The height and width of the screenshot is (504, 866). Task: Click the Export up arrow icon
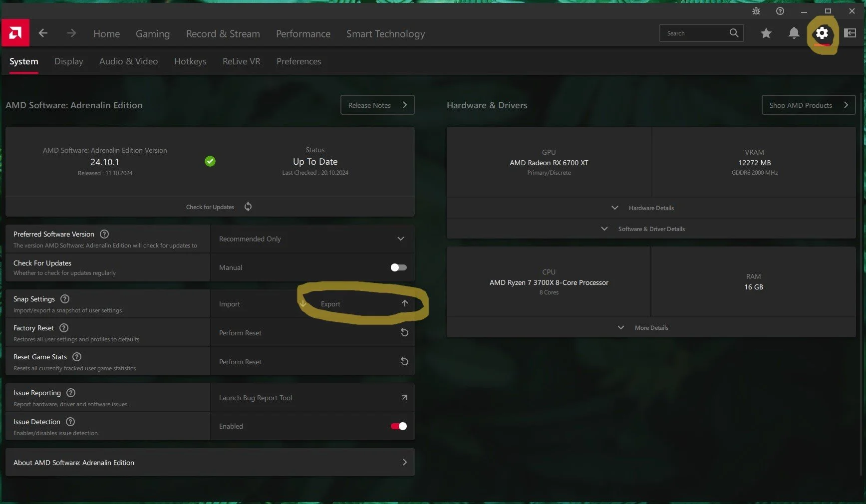click(405, 303)
